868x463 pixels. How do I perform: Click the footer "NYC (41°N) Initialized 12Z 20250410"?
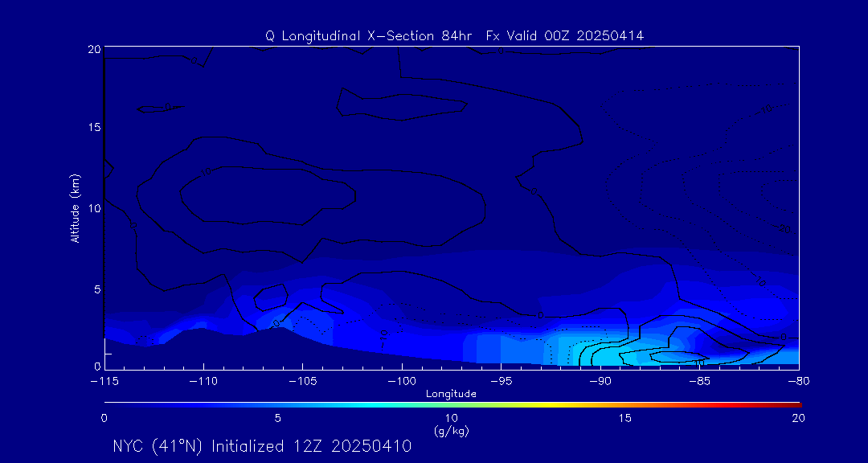(262, 446)
